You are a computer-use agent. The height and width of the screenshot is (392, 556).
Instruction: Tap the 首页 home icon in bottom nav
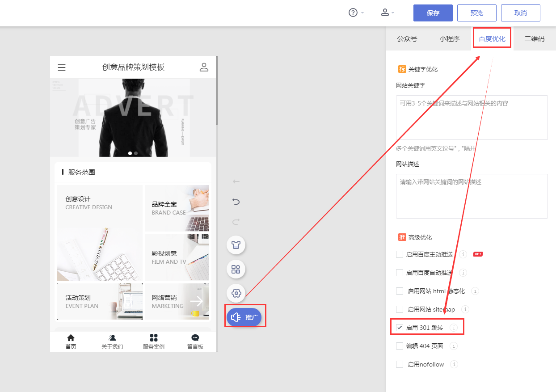click(x=71, y=338)
